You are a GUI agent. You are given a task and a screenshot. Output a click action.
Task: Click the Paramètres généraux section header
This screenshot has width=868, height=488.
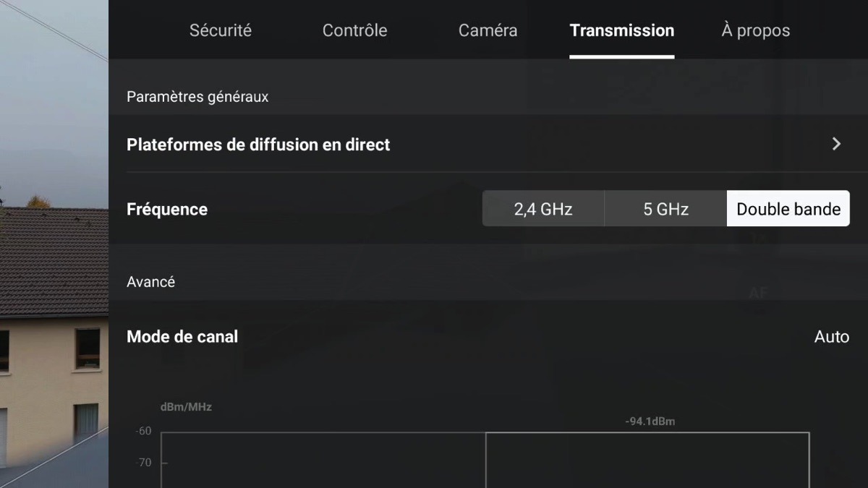point(197,97)
